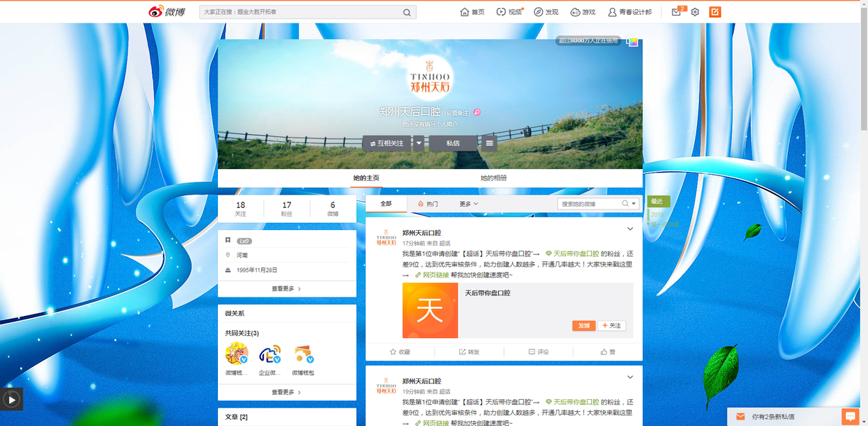Click the avatar on the 19分钟前 post
868x426 pixels.
click(386, 386)
